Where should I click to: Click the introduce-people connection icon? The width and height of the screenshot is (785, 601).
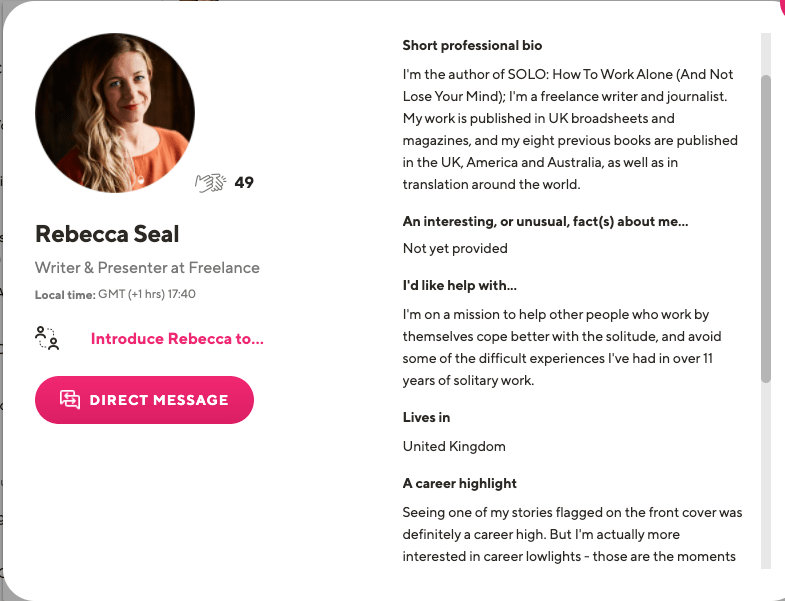pos(47,338)
